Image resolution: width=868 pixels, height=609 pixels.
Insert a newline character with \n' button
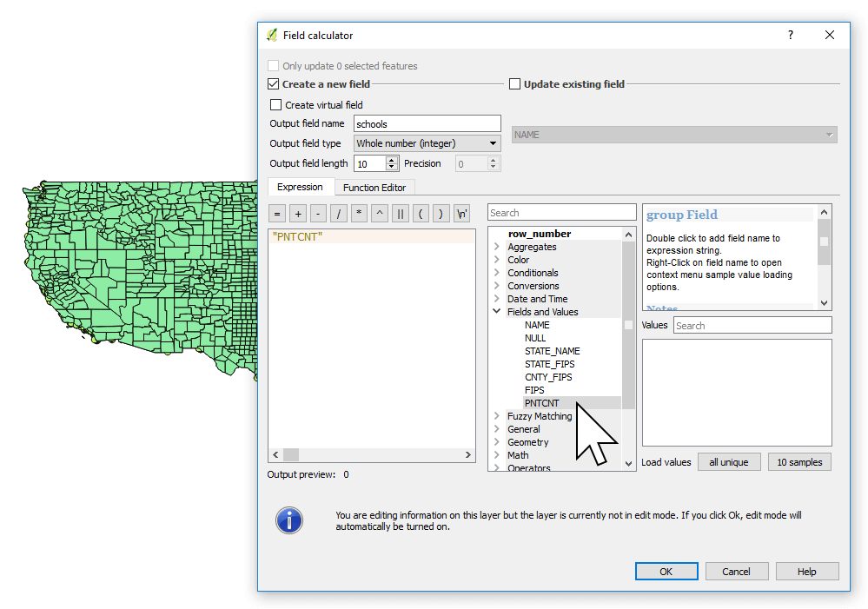[x=461, y=213]
